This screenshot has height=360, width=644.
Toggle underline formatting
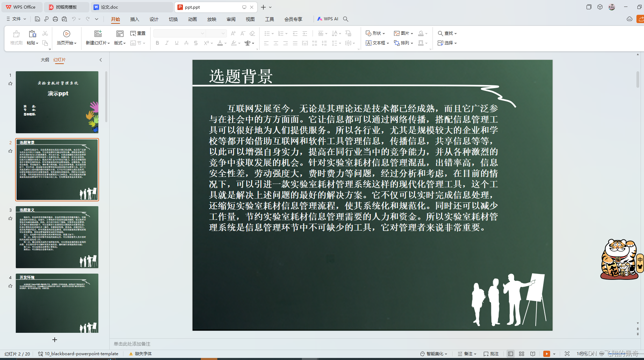coord(176,43)
